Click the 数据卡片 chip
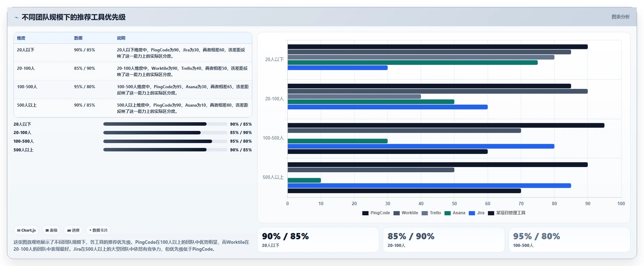 coord(98,230)
